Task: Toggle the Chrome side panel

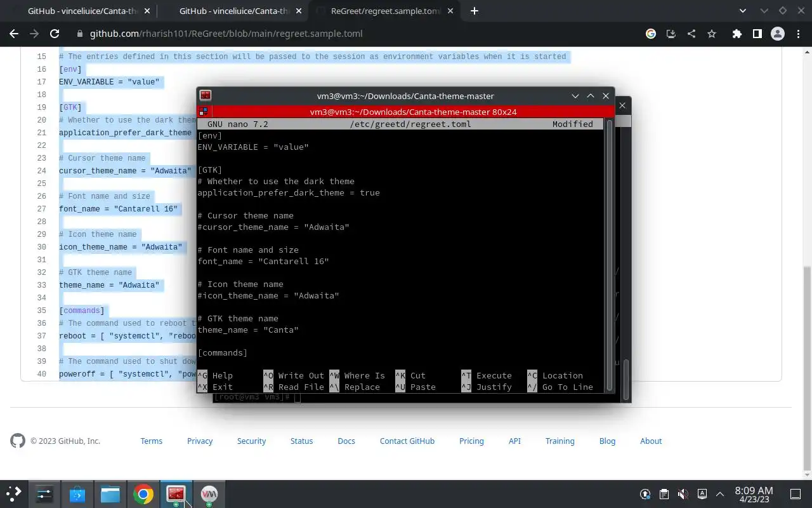Action: [757, 34]
